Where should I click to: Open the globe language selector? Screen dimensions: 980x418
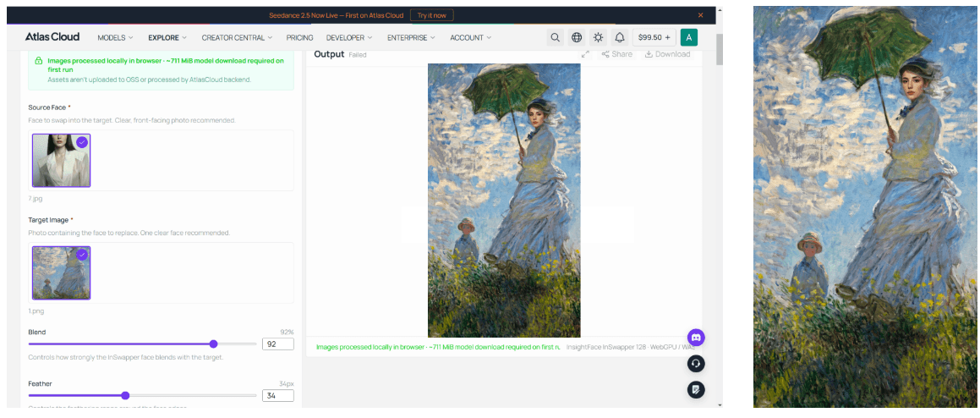click(x=577, y=37)
